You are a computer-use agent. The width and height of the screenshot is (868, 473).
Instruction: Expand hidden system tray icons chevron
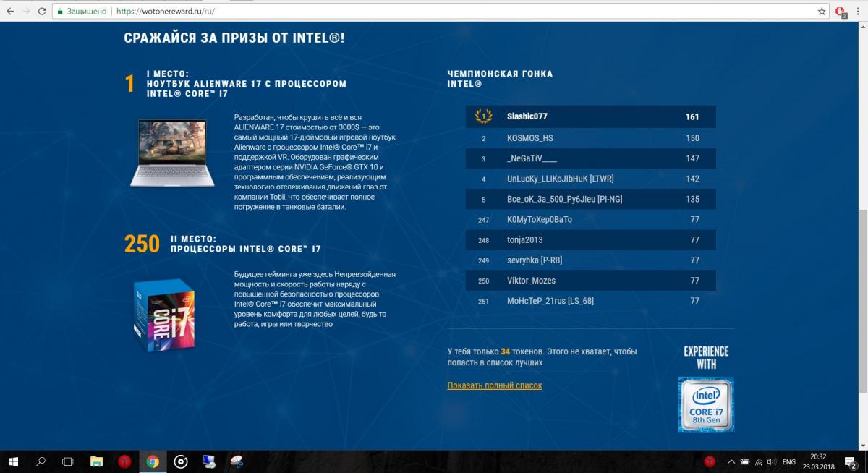732,461
